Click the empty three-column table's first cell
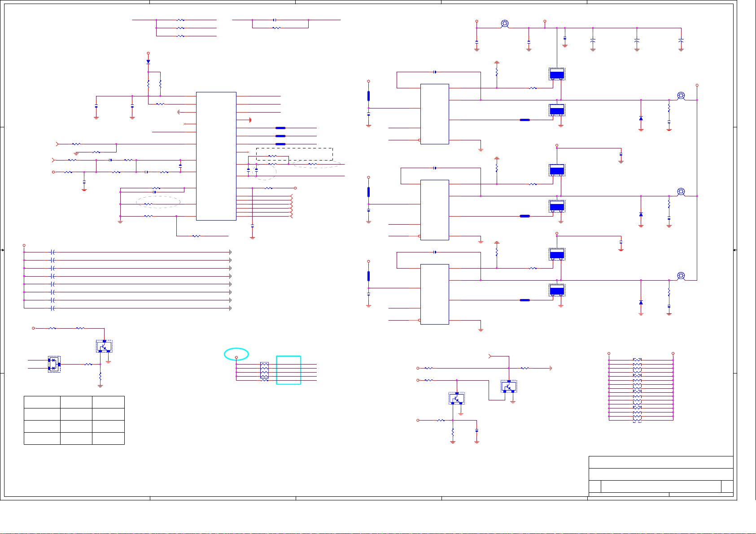This screenshot has width=756, height=534. click(42, 402)
